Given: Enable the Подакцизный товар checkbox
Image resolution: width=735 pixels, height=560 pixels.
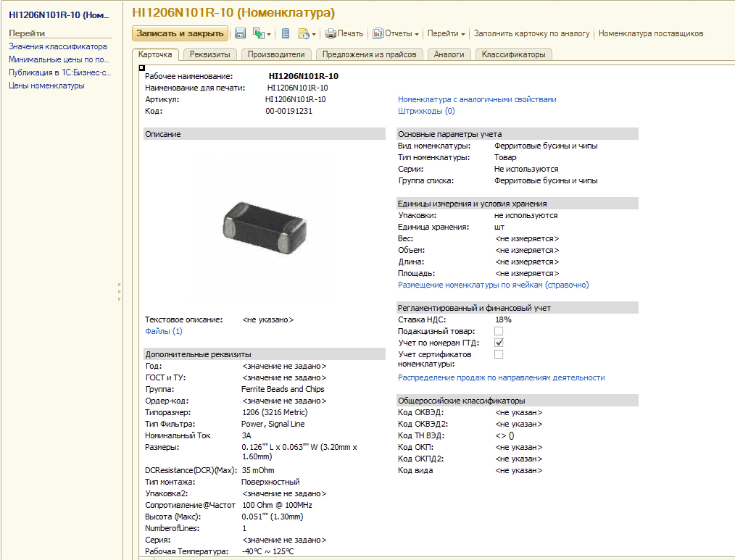Looking at the screenshot, I should click(499, 331).
